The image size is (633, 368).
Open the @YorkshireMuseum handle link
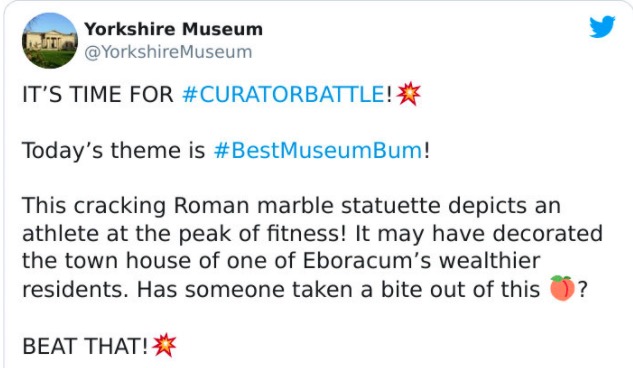click(168, 52)
